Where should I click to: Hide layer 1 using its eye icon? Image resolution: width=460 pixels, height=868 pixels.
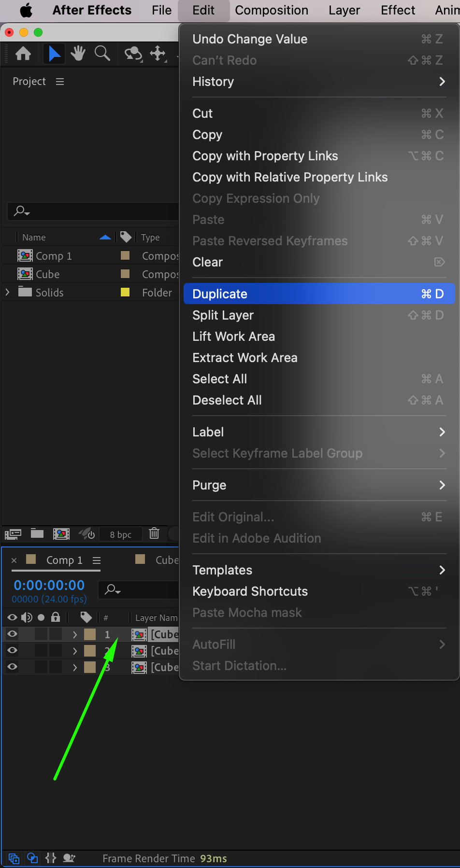pyautogui.click(x=13, y=634)
